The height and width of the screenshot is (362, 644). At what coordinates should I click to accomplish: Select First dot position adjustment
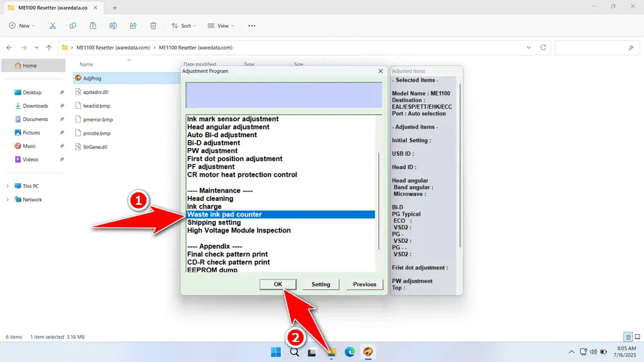[x=235, y=158]
